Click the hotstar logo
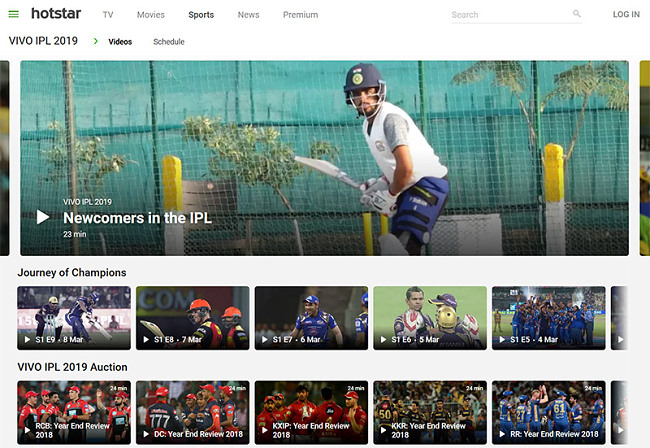 click(56, 14)
